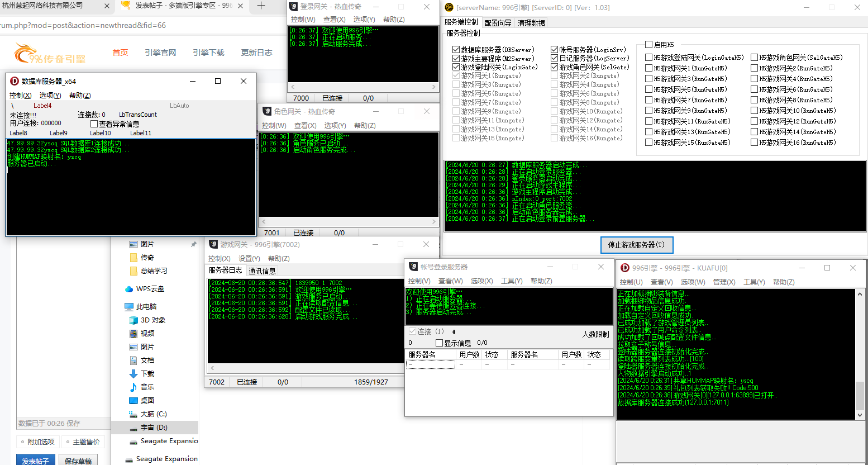The image size is (868, 465).
Task: Toggle 数据库服务器(DBServer) checkbox
Action: pyautogui.click(x=456, y=50)
